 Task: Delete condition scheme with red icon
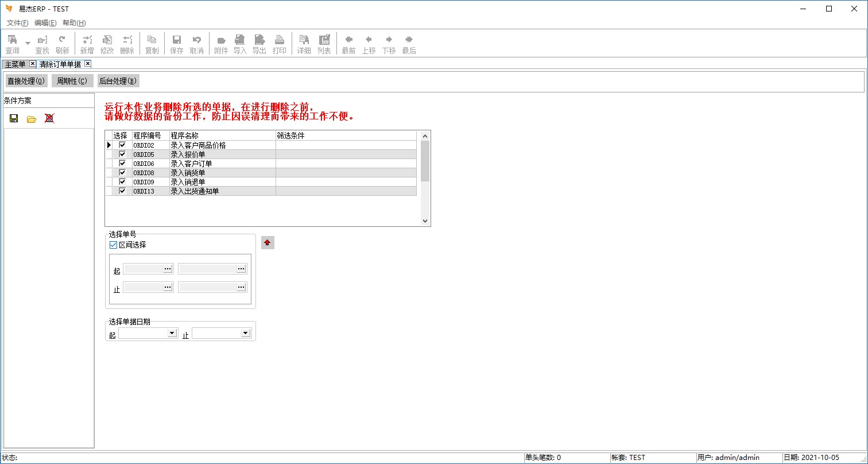point(49,118)
